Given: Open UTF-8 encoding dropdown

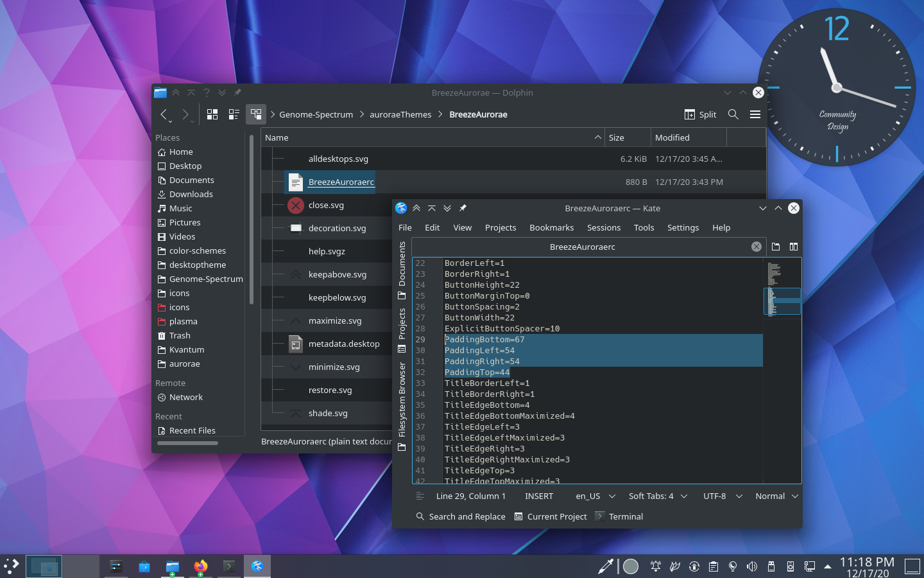Looking at the screenshot, I should (x=723, y=496).
